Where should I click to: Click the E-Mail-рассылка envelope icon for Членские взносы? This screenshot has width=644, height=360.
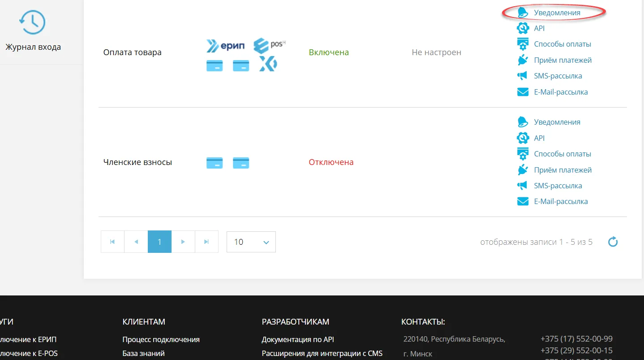pyautogui.click(x=523, y=201)
